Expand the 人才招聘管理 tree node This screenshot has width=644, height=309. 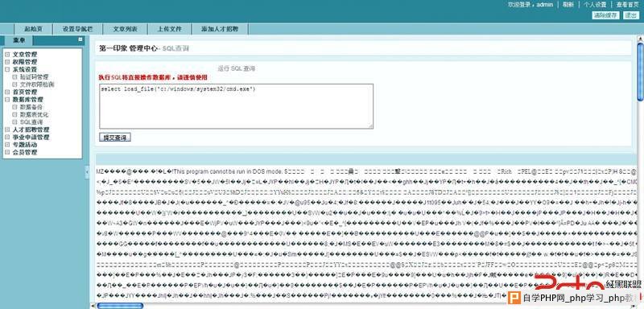[7, 130]
